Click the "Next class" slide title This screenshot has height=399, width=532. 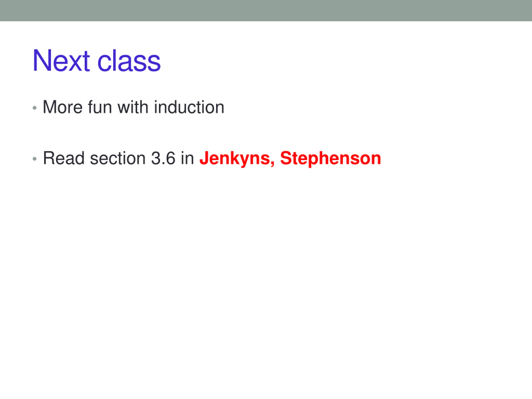pyautogui.click(x=97, y=61)
